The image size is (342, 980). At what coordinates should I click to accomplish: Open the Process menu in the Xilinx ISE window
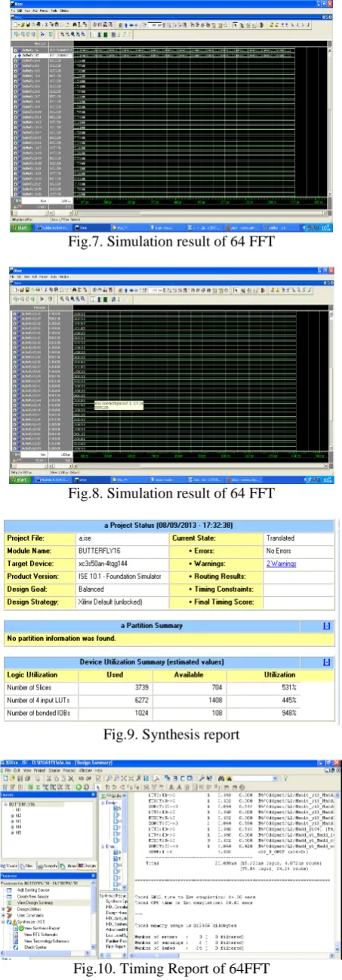pyautogui.click(x=69, y=770)
